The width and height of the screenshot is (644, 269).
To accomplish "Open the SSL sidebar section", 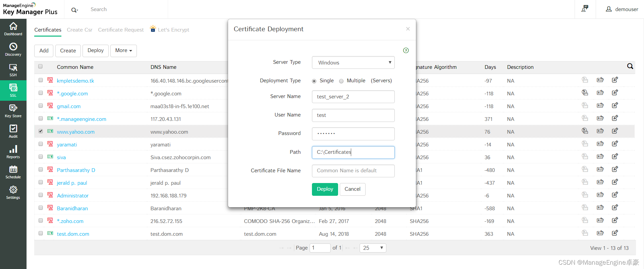I will tap(13, 90).
